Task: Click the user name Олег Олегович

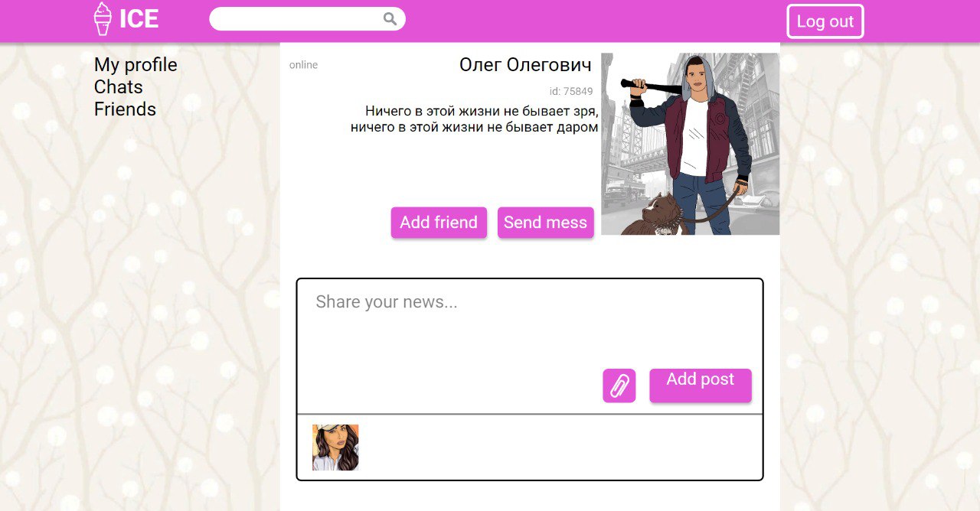Action: click(x=526, y=65)
